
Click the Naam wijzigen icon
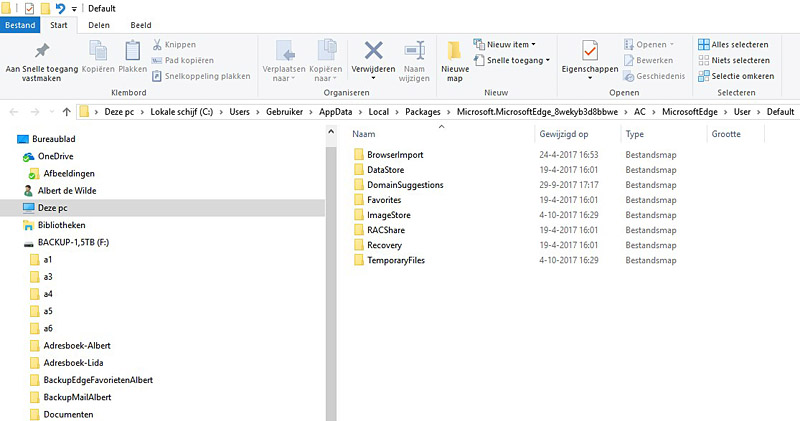[x=415, y=51]
